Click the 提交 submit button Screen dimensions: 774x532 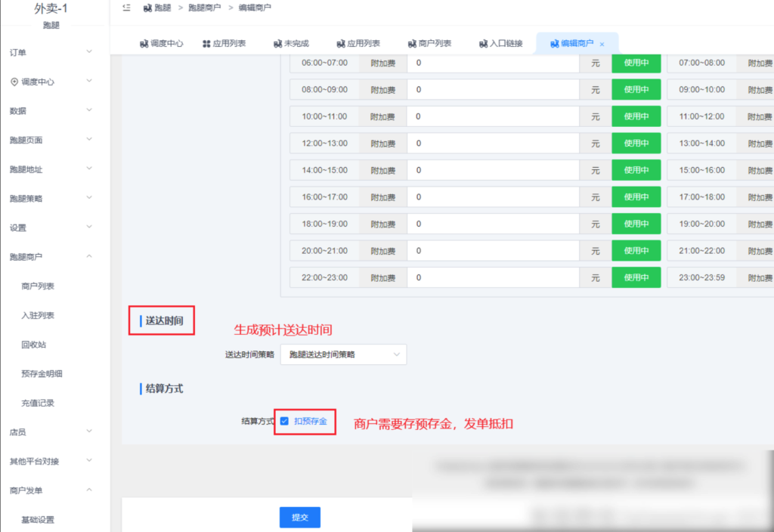(299, 517)
